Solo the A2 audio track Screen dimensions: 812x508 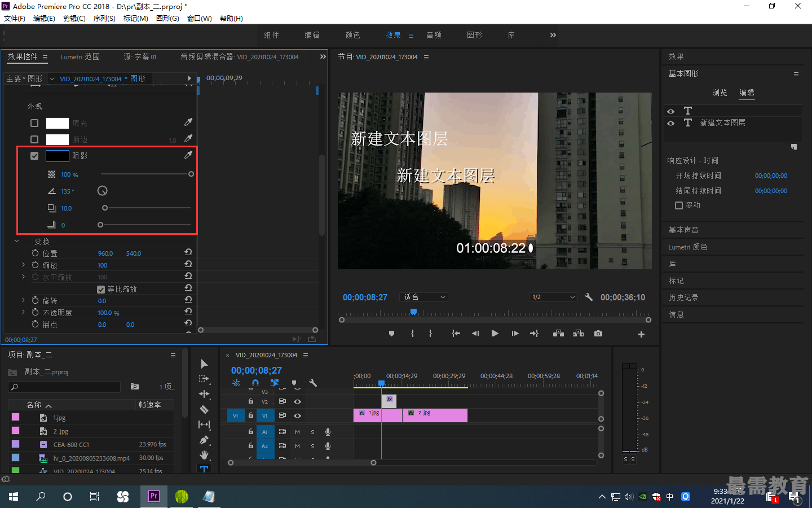[x=312, y=446]
